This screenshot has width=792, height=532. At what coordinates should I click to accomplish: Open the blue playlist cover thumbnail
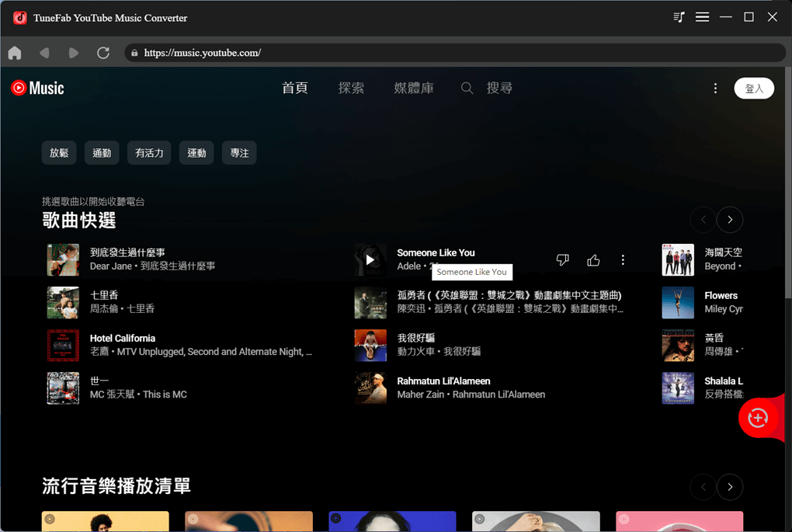[392, 521]
